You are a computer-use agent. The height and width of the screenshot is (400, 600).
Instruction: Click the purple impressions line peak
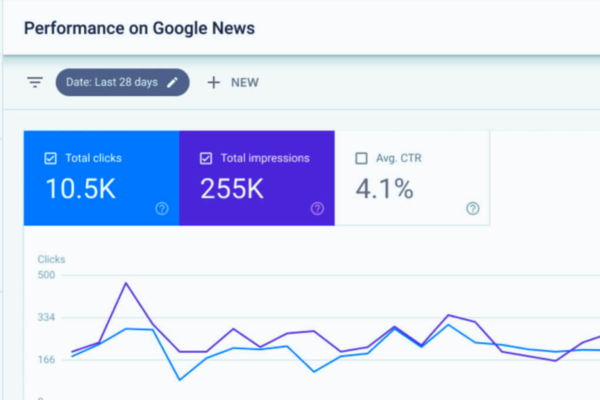point(126,283)
